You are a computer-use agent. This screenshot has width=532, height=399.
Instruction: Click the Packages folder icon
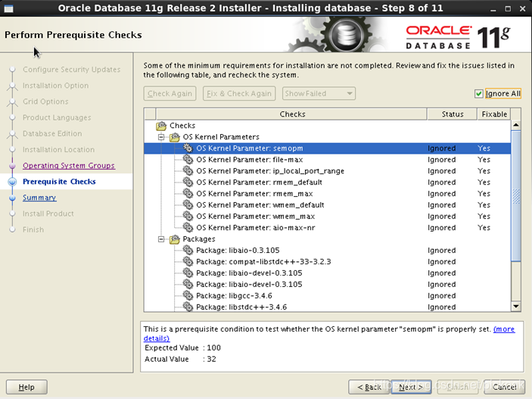pyautogui.click(x=174, y=239)
